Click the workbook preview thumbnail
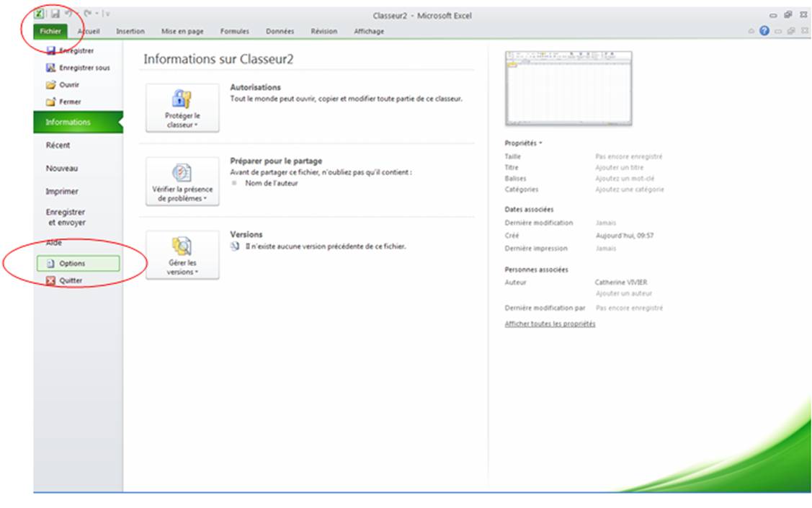The width and height of the screenshot is (812, 508). tap(568, 88)
